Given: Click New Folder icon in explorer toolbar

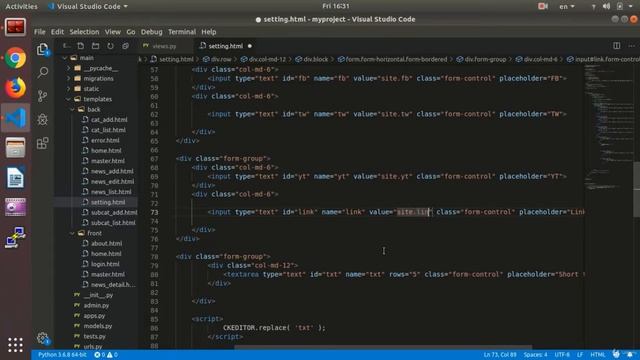Looking at the screenshot, I should 96,46.
